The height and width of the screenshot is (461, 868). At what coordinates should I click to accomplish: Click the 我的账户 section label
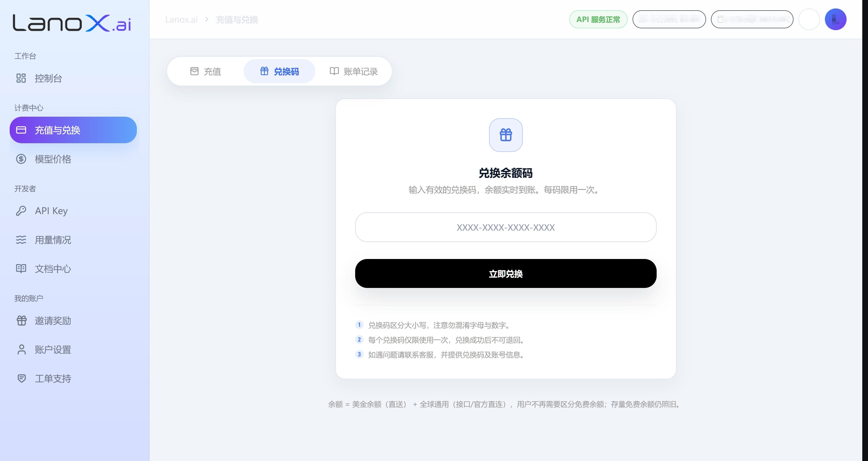[29, 298]
